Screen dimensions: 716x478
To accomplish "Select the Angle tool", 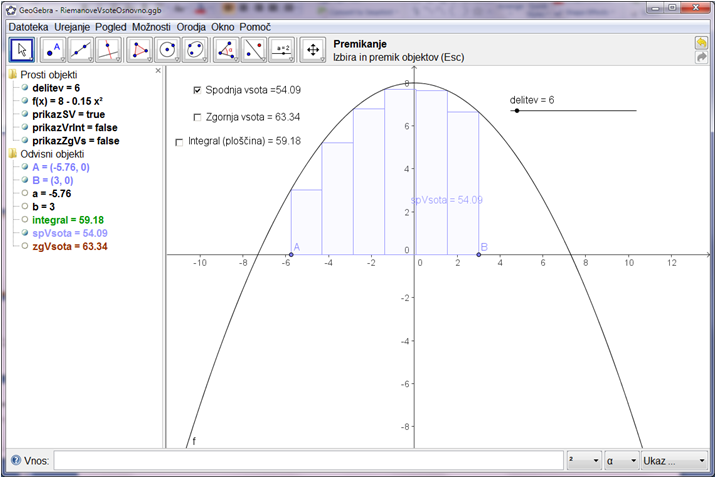I will (226, 50).
